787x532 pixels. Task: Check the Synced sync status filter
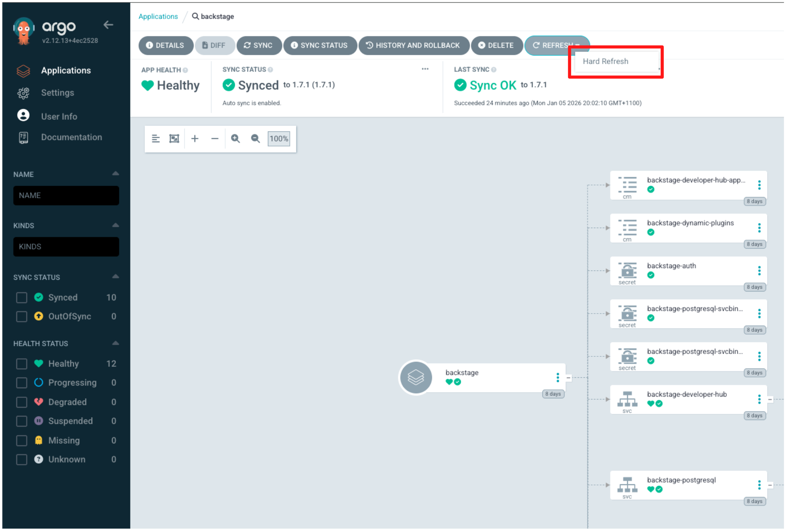coord(22,298)
